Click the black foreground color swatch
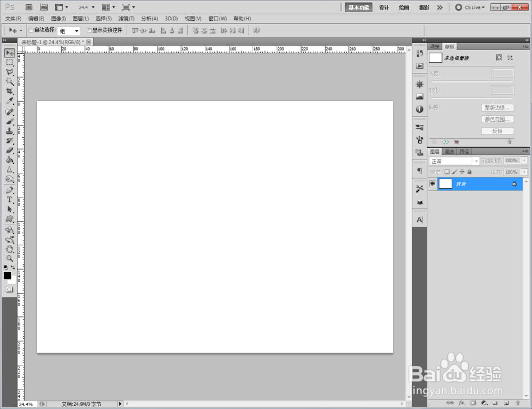Viewport: 532px width, 409px height. pyautogui.click(x=7, y=276)
